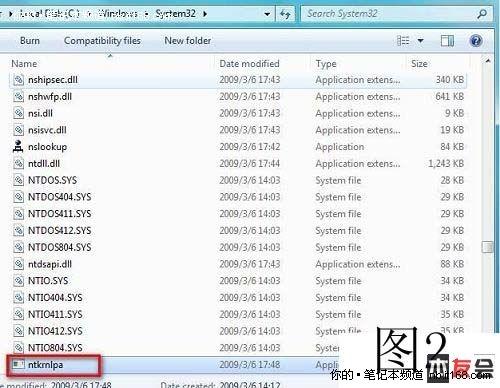Click the NTIO412.SYS file icon

18,331
